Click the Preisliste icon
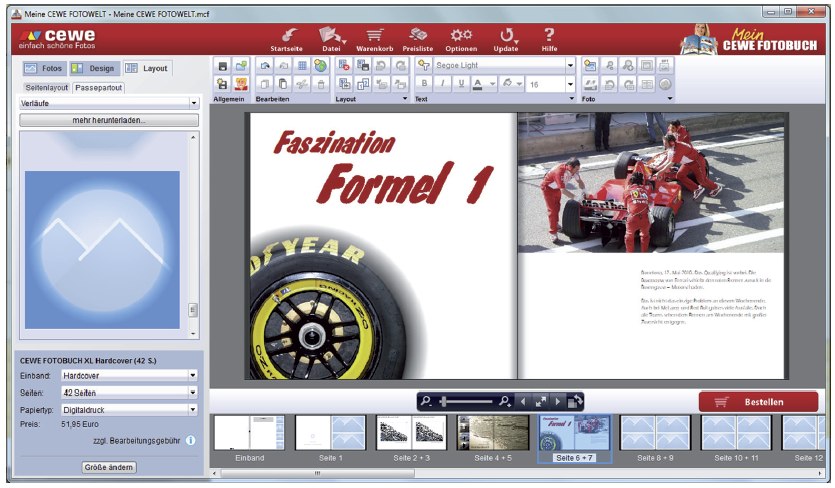Image resolution: width=835 pixels, height=488 pixels. [x=417, y=36]
